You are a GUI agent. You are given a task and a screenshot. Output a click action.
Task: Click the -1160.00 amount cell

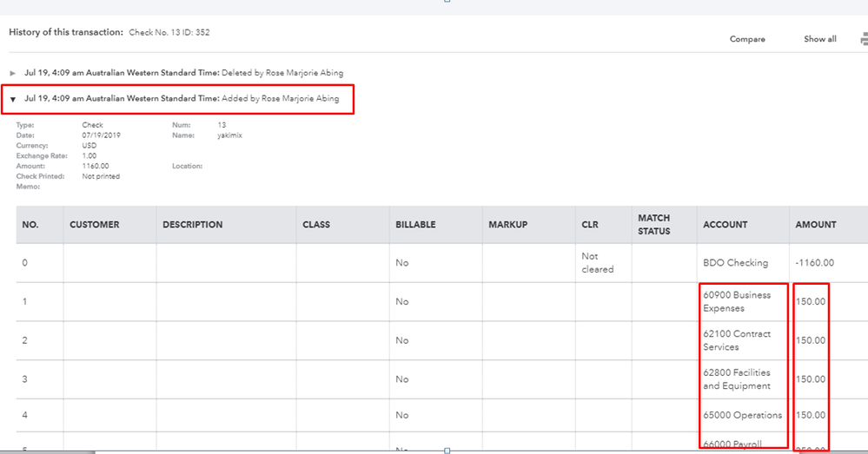pos(815,263)
